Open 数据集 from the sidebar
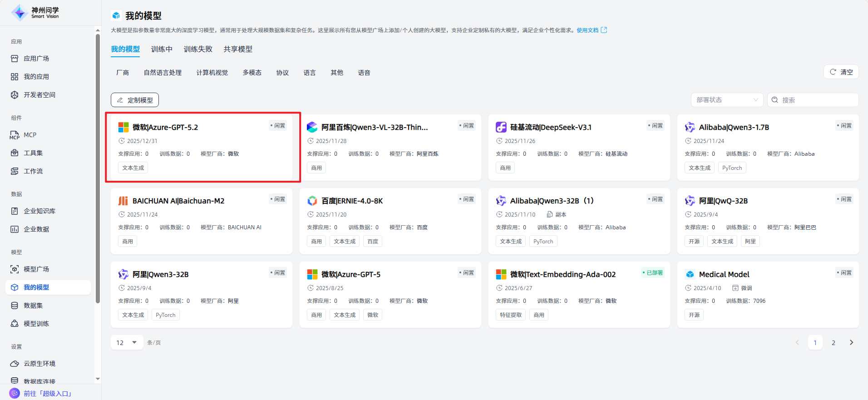 click(33, 306)
